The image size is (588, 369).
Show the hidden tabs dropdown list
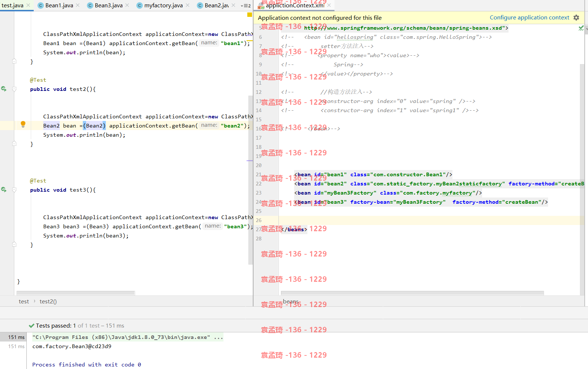pos(246,6)
